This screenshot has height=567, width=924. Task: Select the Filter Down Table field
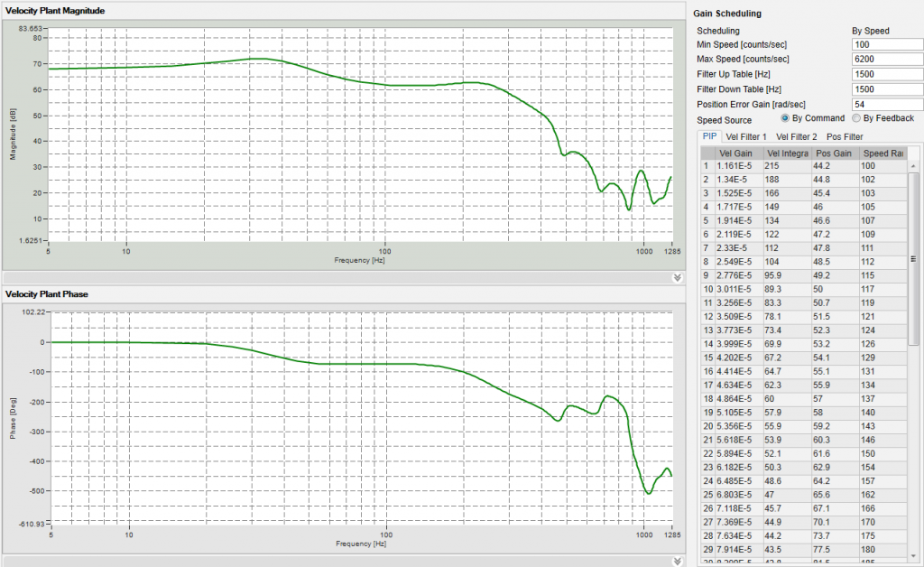click(x=889, y=88)
